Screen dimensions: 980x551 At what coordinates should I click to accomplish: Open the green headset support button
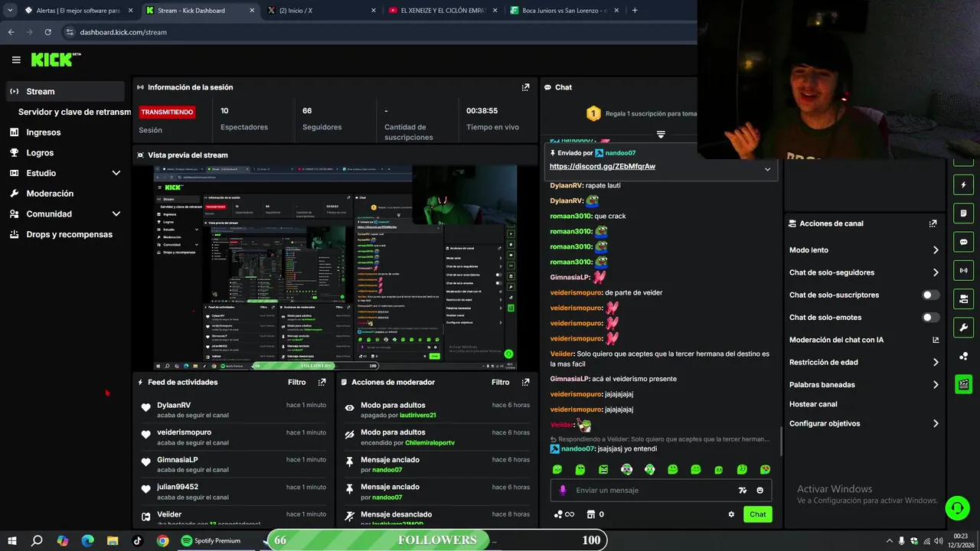(956, 507)
